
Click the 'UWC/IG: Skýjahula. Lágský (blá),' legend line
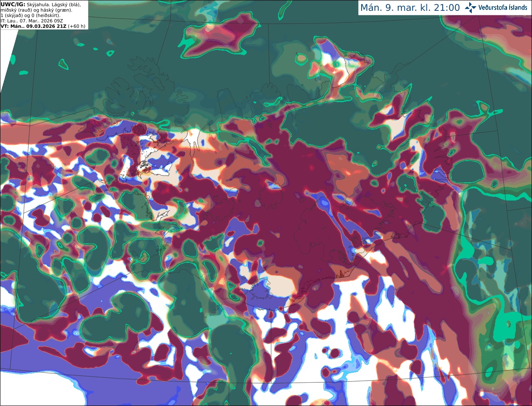click(x=41, y=4)
